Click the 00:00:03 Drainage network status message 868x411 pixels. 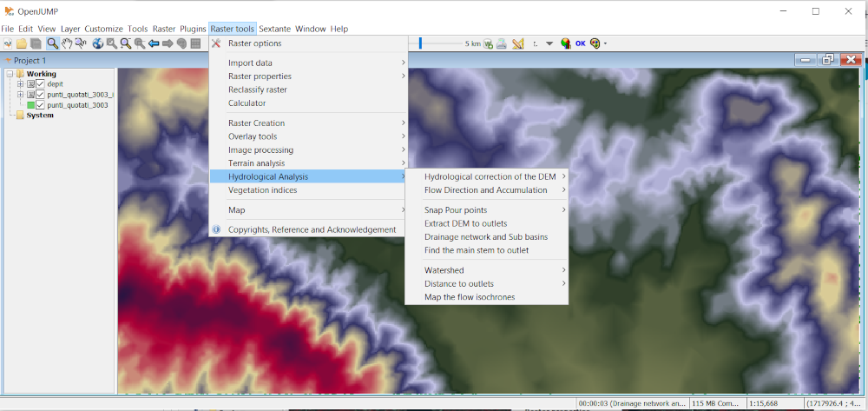click(x=633, y=403)
